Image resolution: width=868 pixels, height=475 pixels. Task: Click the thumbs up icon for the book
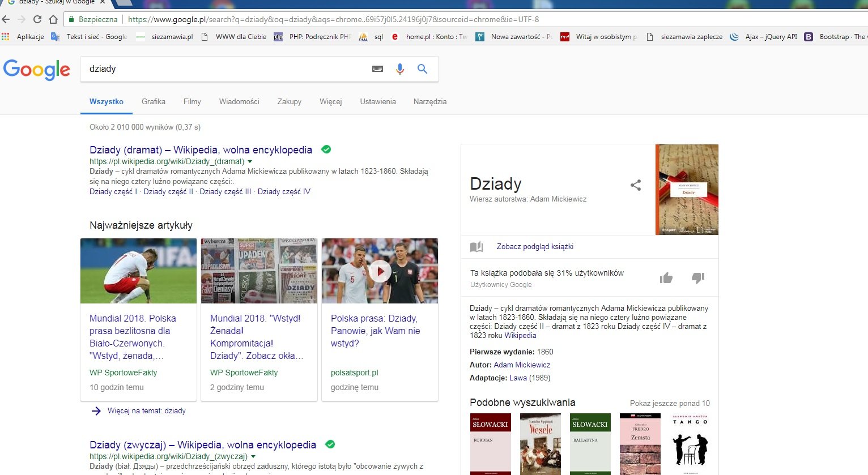666,277
